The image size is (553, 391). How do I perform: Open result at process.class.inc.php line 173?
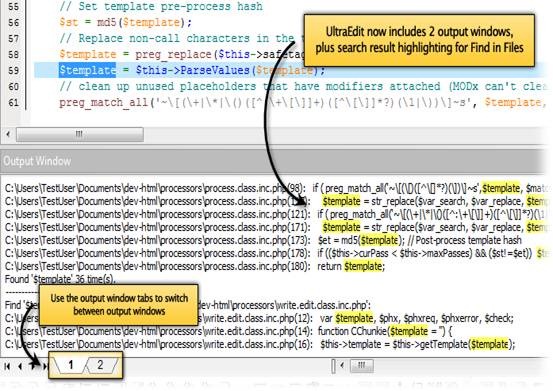click(x=263, y=240)
